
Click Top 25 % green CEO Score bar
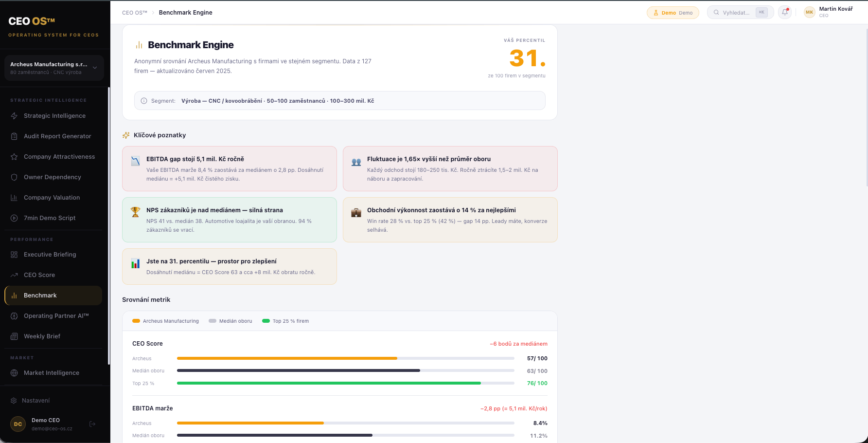pos(329,383)
